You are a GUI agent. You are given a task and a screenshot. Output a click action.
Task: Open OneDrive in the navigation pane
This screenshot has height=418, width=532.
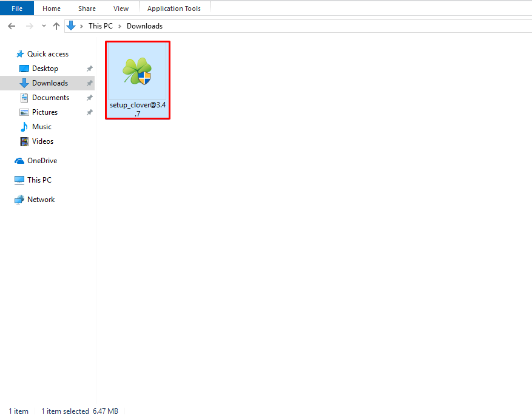click(42, 161)
